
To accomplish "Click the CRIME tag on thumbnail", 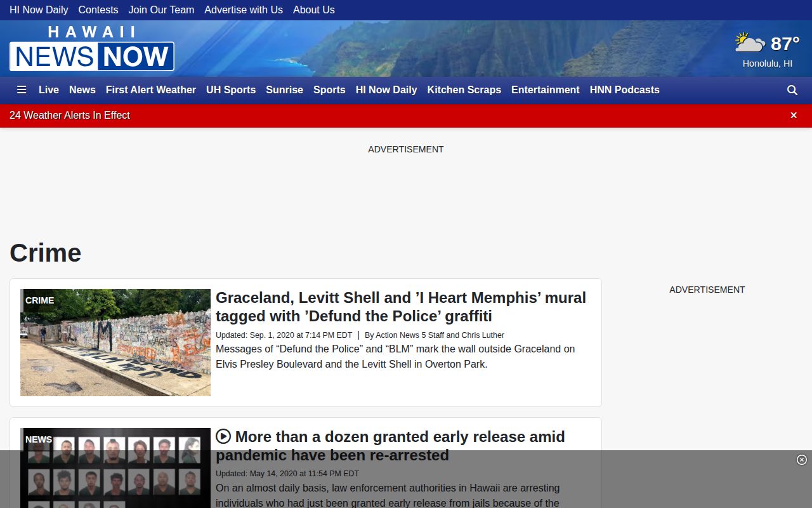I will tap(40, 300).
